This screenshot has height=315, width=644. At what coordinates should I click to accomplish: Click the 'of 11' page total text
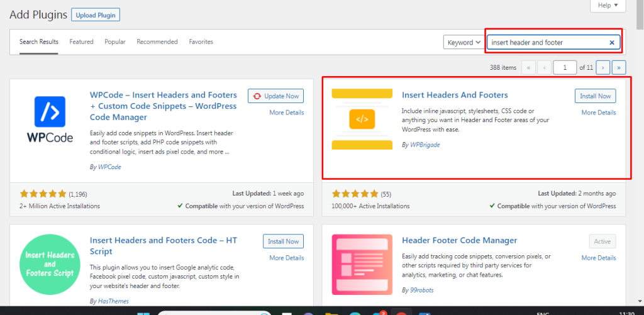click(586, 68)
